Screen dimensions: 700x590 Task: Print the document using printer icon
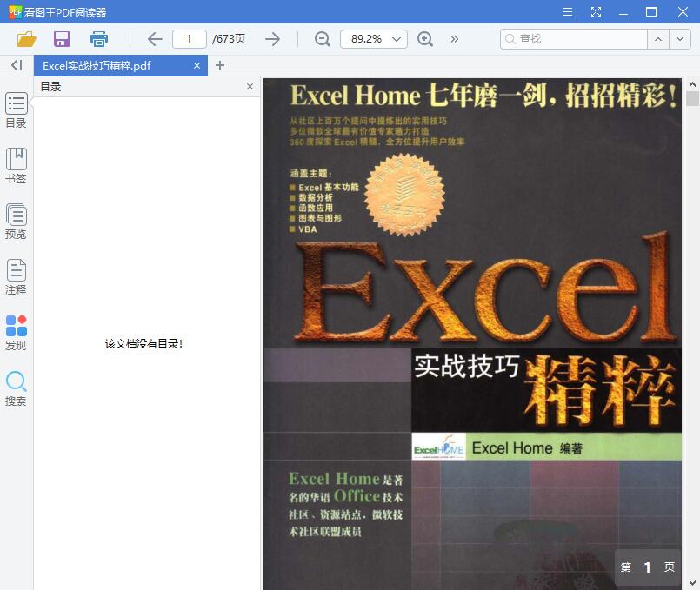click(x=98, y=39)
